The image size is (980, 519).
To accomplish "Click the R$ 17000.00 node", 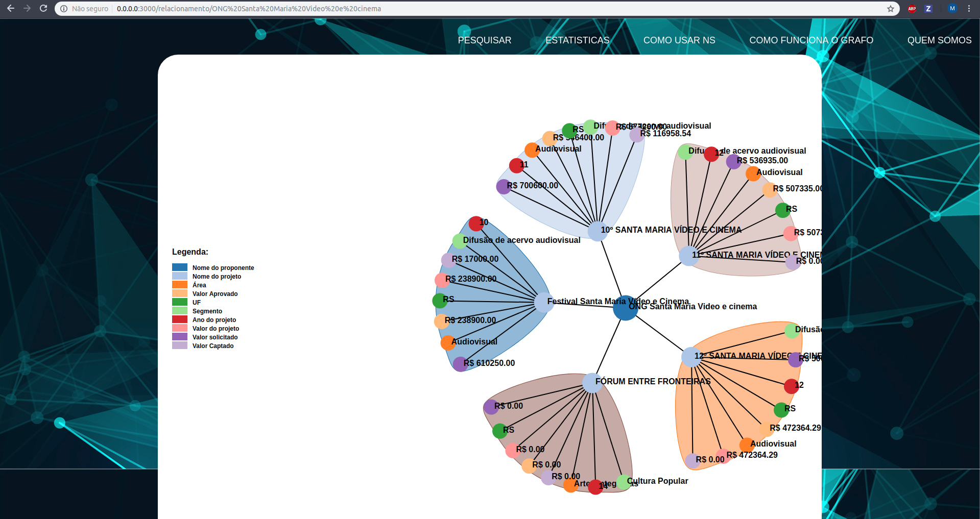I will point(448,260).
